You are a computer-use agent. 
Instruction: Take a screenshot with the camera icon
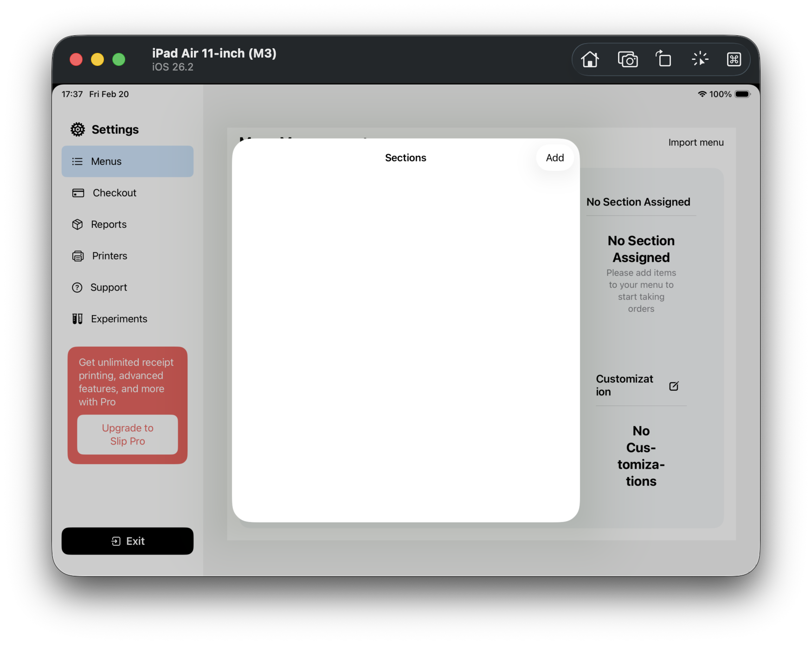coord(627,59)
